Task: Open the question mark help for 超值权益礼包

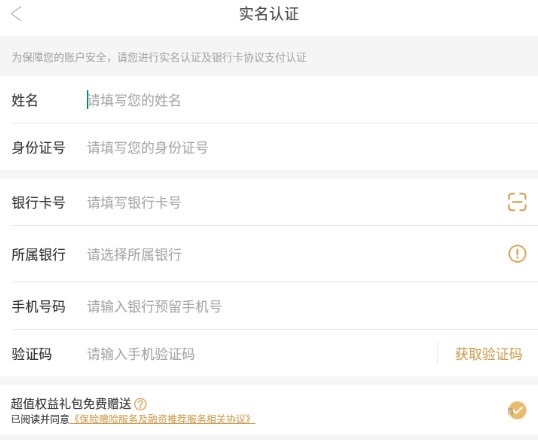Action: pos(140,404)
